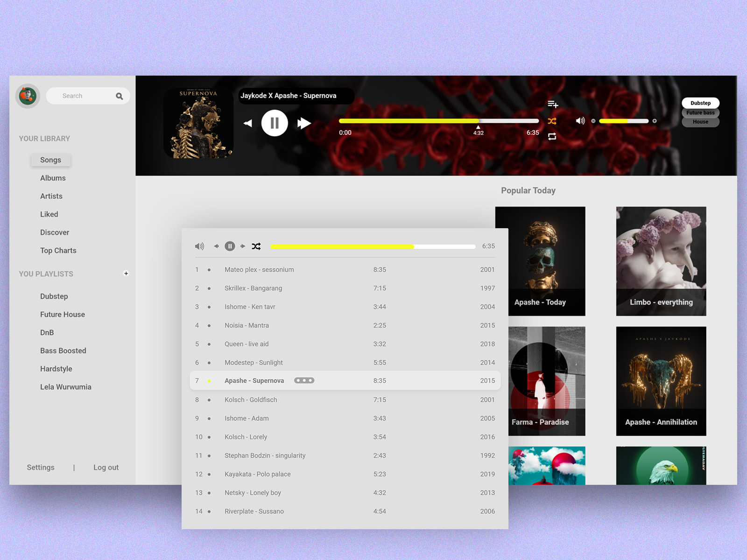Select track Kolsch - Lorely
Viewport: 747px width, 560px height.
tap(345, 437)
